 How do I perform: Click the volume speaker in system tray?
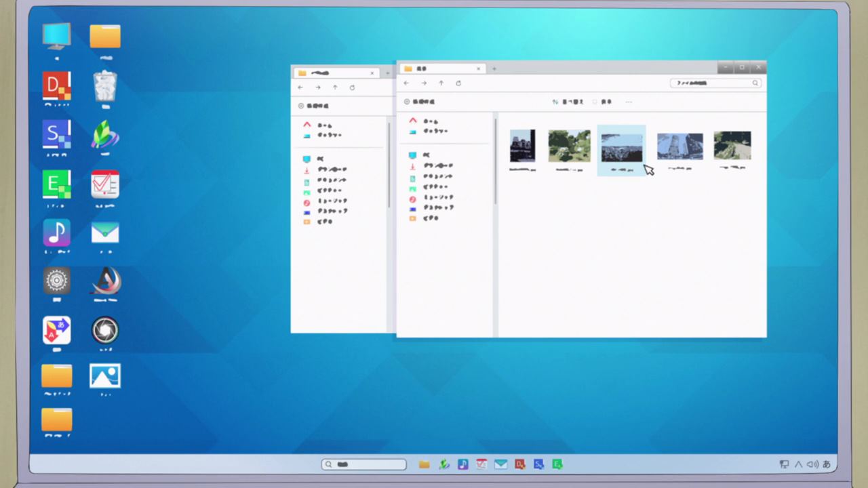812,464
